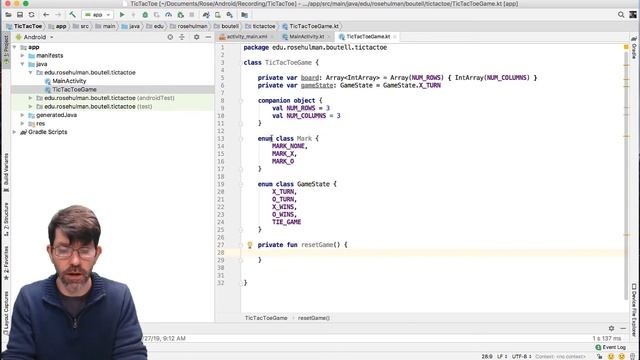Click the Run with Coverage icon

157,15
